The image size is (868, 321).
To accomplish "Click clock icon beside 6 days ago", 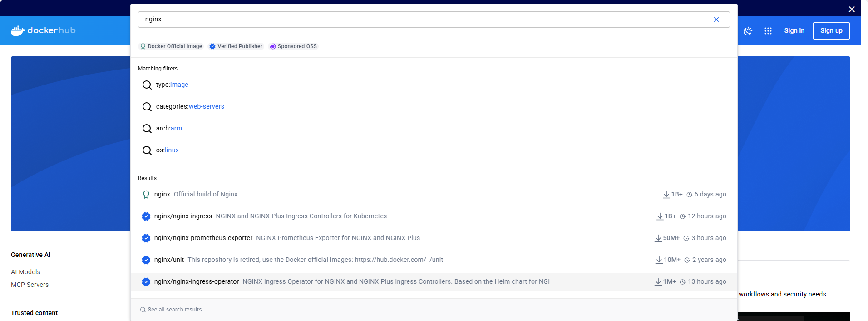I will [689, 195].
